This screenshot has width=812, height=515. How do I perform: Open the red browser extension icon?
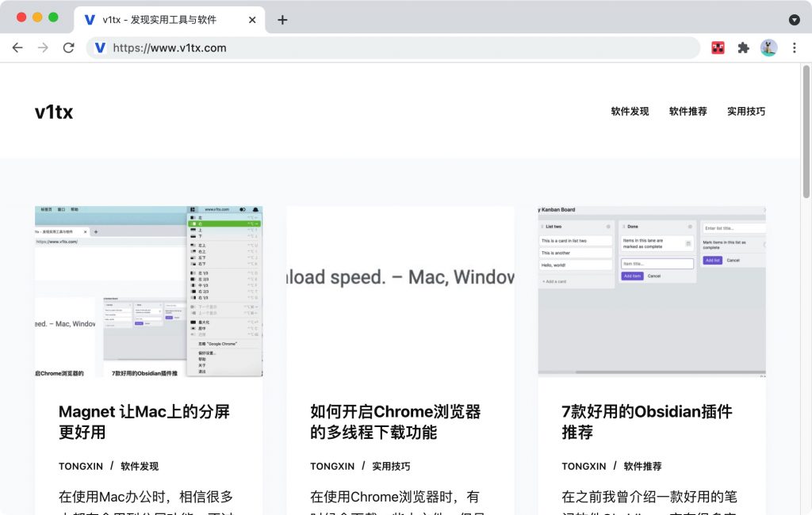pos(718,48)
